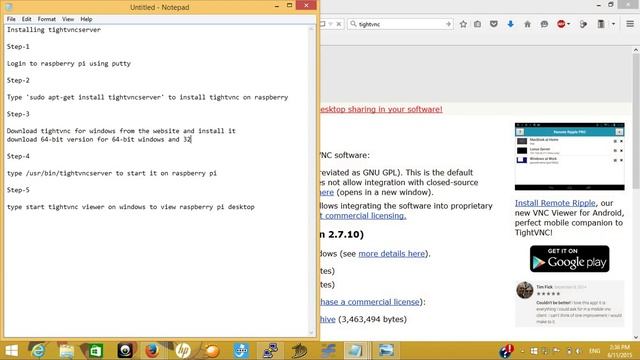The width and height of the screenshot is (640, 360).
Task: Click the 'Step-4' line in Notepad
Action: pos(18,156)
